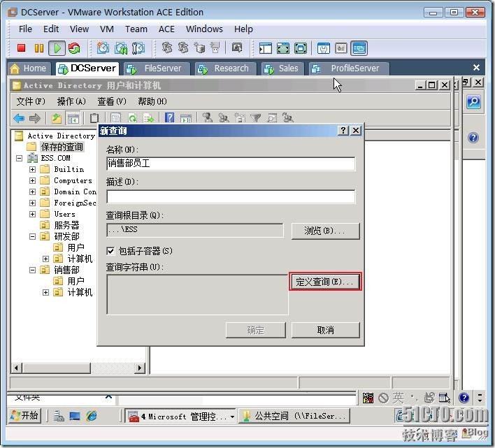Click the Revert to Snapshot icon
The width and height of the screenshot is (495, 448).
click(x=121, y=48)
